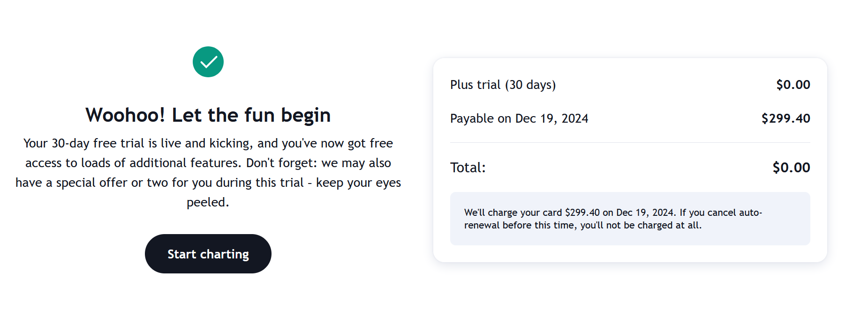868x309 pixels.
Task: Click the Total: label
Action: 468,168
